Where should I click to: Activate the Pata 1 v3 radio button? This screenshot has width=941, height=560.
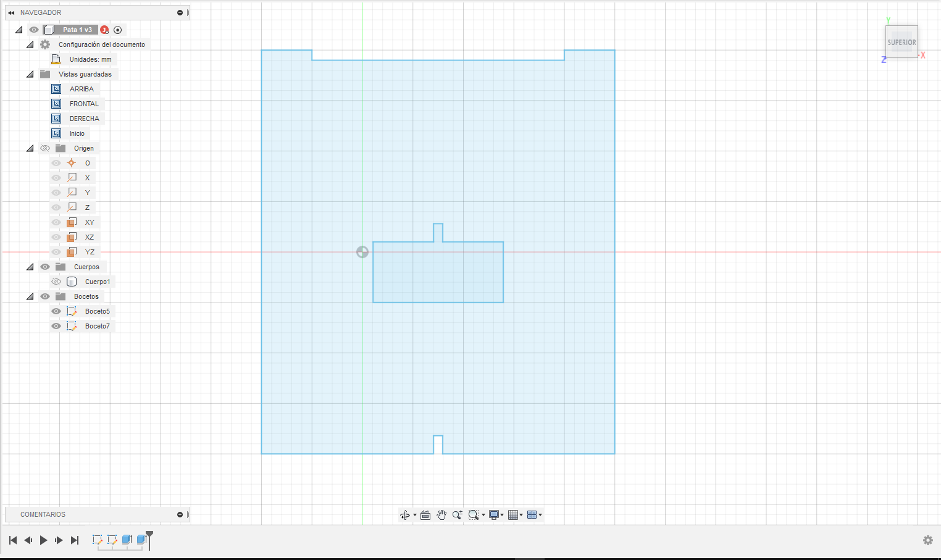coord(118,30)
